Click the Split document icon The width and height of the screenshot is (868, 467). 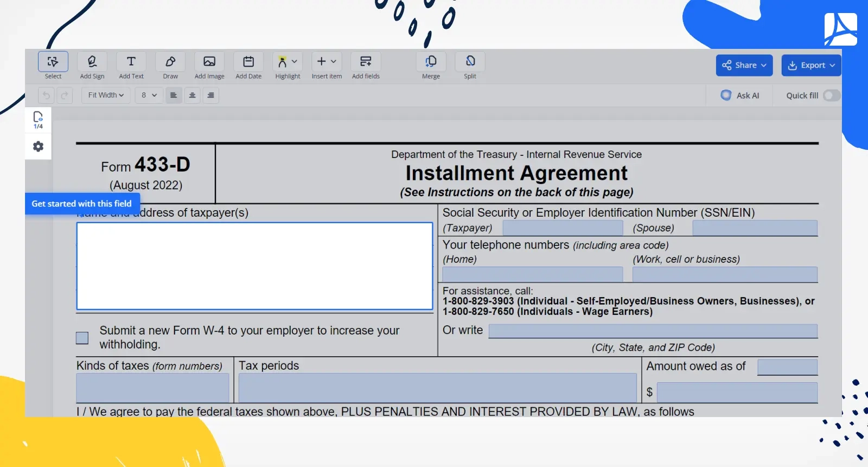470,62
